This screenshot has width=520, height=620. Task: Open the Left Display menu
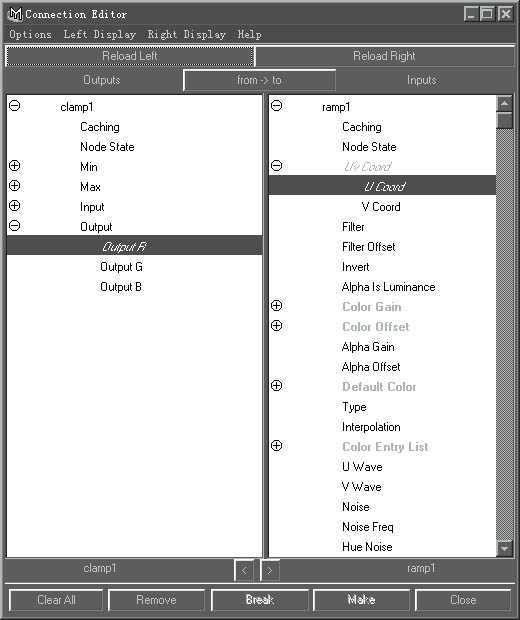tap(100, 34)
